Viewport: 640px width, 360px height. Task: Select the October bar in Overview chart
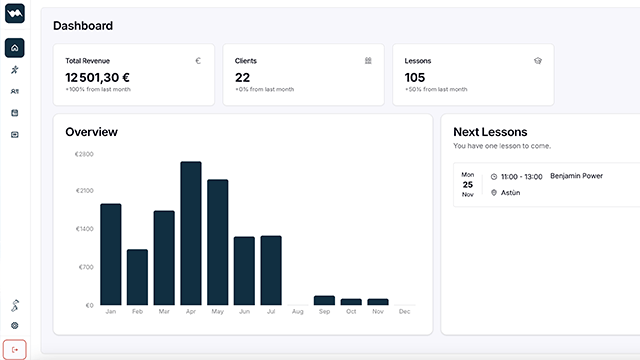pos(351,302)
